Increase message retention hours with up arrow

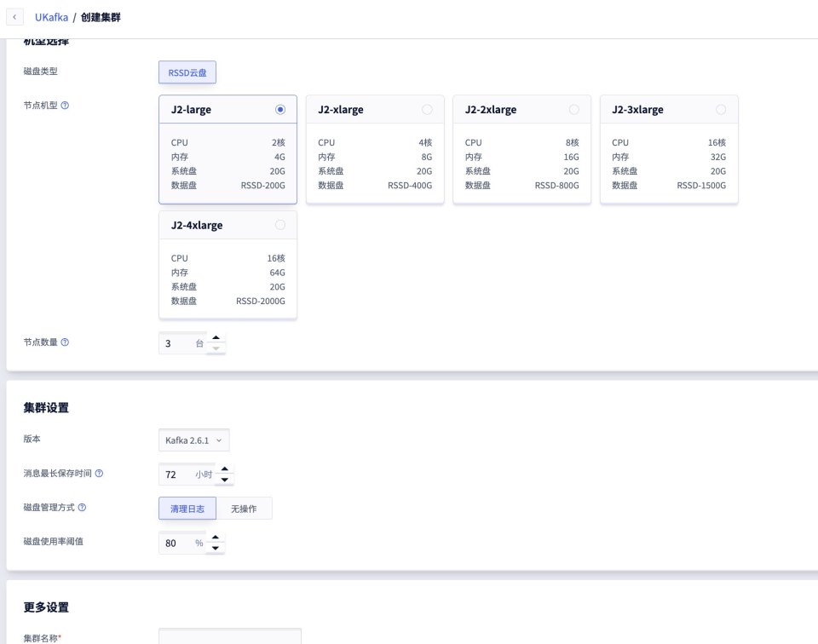224,469
